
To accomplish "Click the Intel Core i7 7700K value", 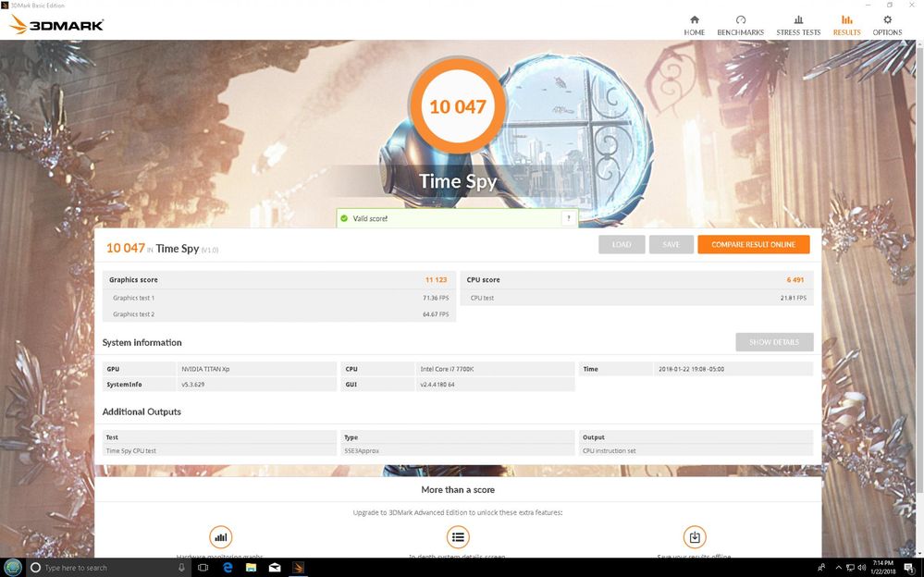I will click(x=447, y=369).
